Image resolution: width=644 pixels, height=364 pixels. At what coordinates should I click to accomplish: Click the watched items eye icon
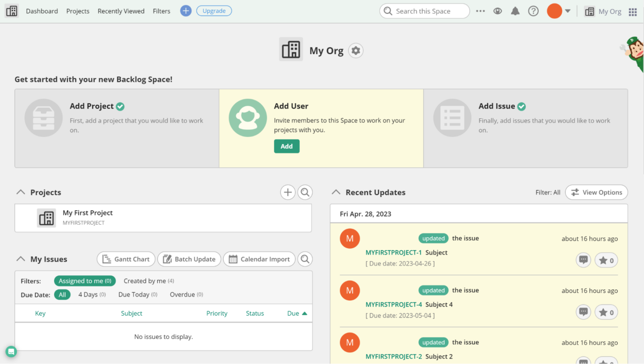pos(497,11)
